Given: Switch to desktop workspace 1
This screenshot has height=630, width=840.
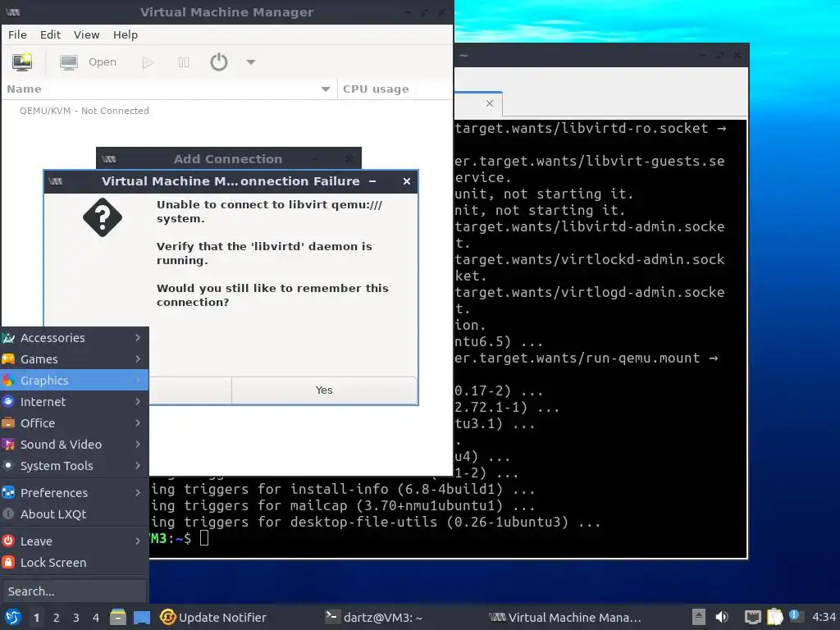Looking at the screenshot, I should click(36, 618).
